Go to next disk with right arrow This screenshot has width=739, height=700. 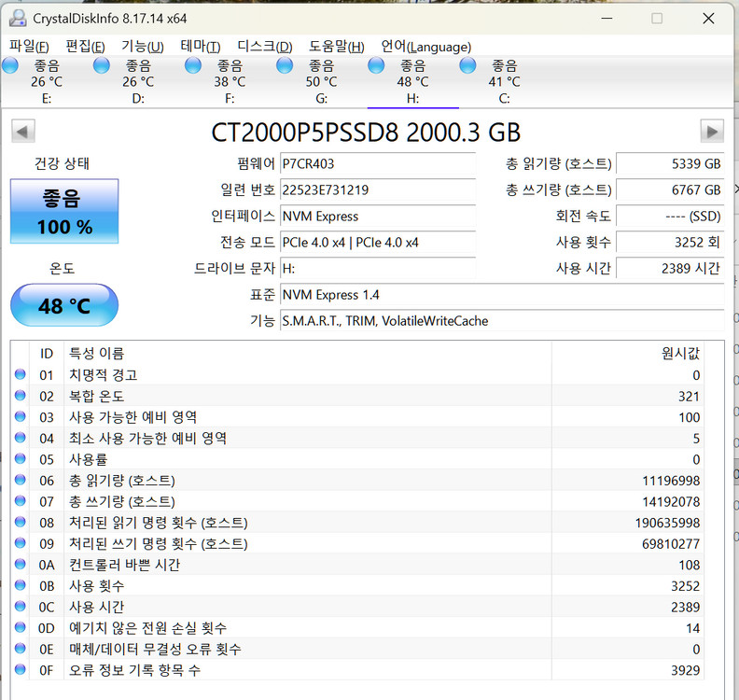click(x=712, y=132)
